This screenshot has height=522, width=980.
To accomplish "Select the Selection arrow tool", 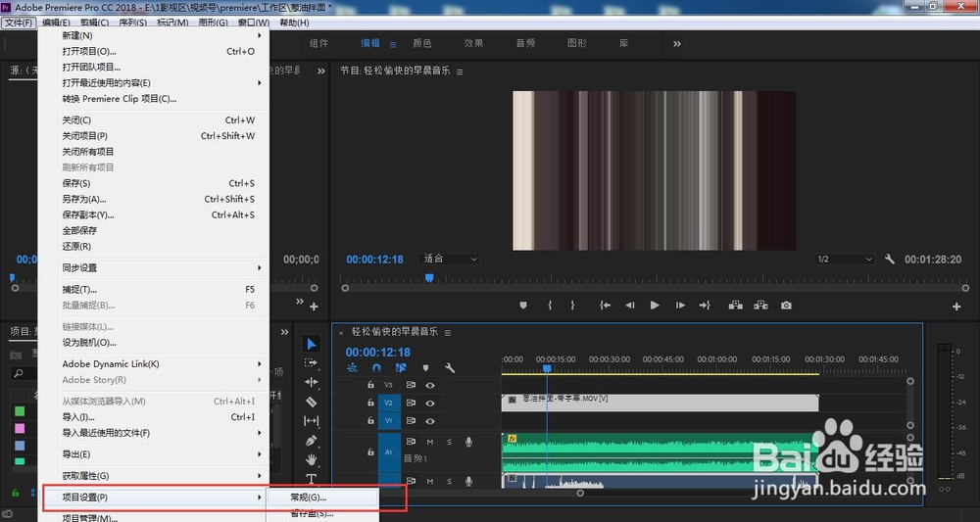I will coord(311,344).
